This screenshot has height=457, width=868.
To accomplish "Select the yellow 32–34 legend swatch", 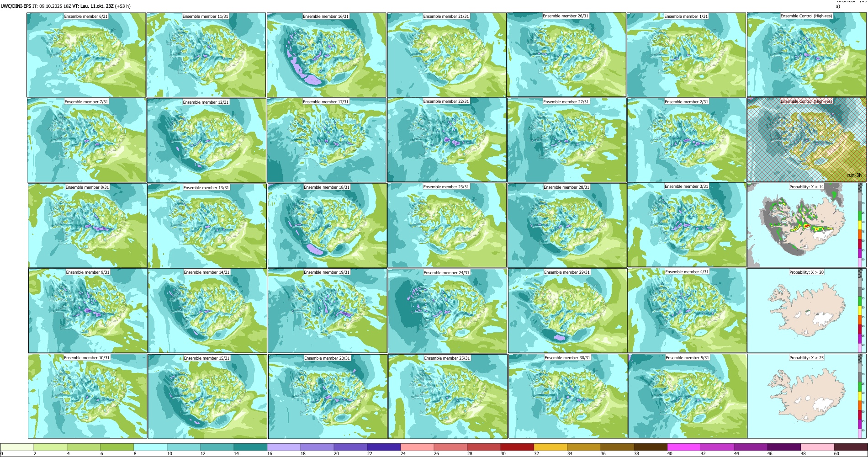I will [x=550, y=447].
